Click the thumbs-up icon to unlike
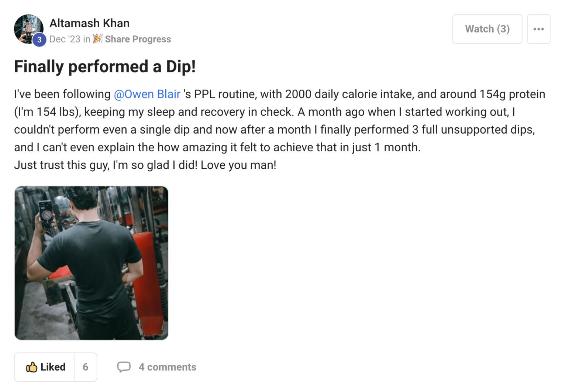Viewport: 572px width, 392px height. coord(32,367)
